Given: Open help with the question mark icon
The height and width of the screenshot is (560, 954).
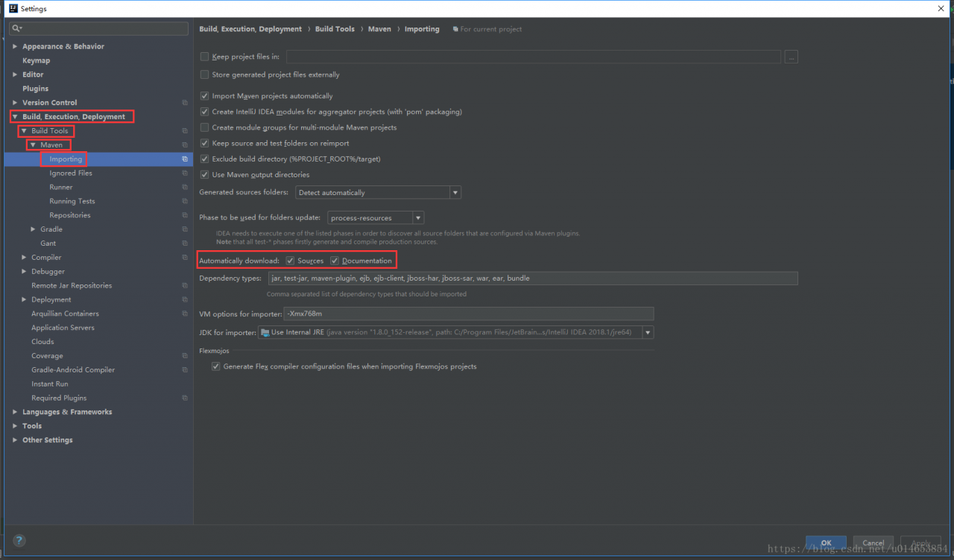Looking at the screenshot, I should tap(19, 541).
